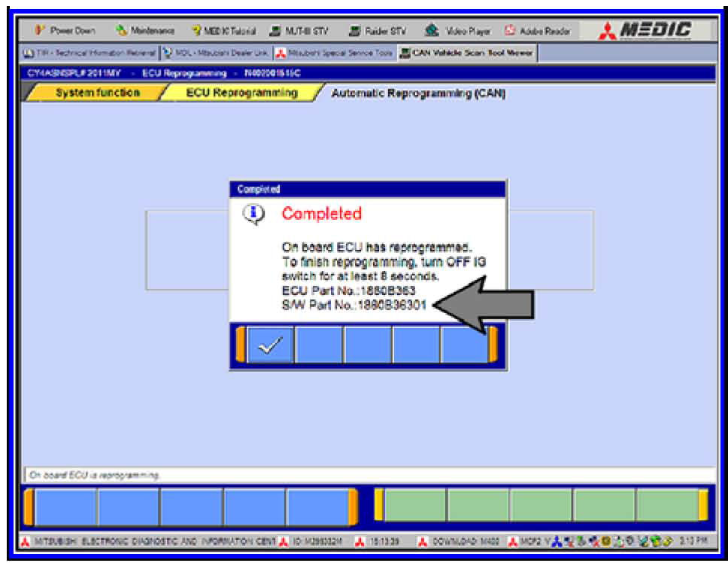Screen dimensions: 728x563
Task: Go to ECU Reprogramming breadcrumb
Action: tap(241, 93)
